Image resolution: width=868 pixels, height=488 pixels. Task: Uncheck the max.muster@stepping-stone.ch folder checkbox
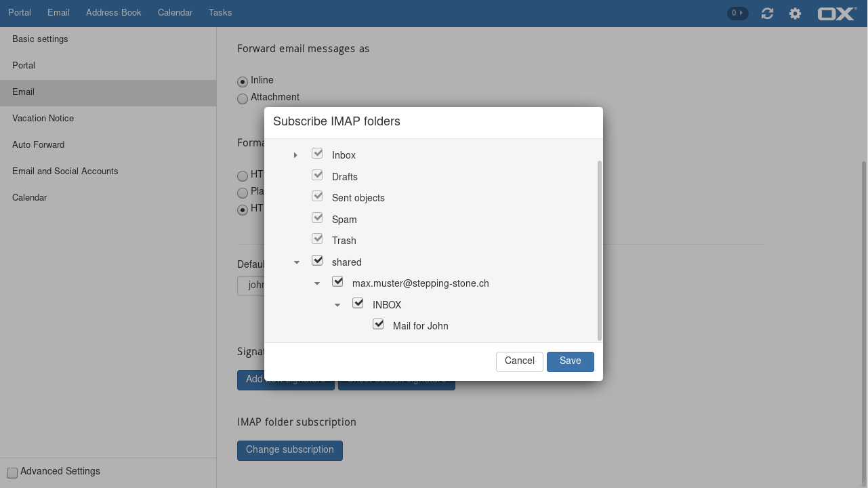[x=337, y=281]
